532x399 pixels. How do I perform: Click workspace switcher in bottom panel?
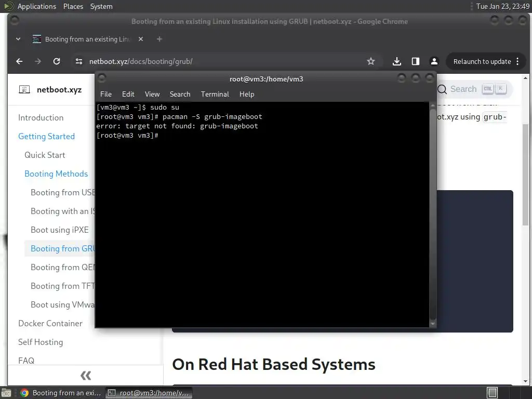(493, 393)
